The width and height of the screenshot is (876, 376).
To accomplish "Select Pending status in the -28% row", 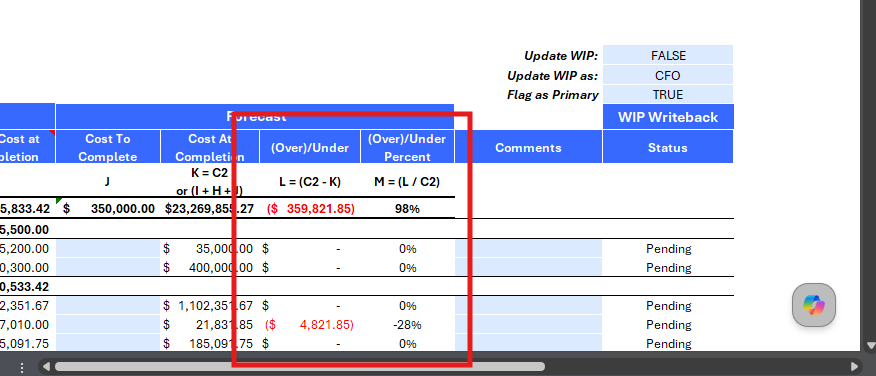I will 668,325.
